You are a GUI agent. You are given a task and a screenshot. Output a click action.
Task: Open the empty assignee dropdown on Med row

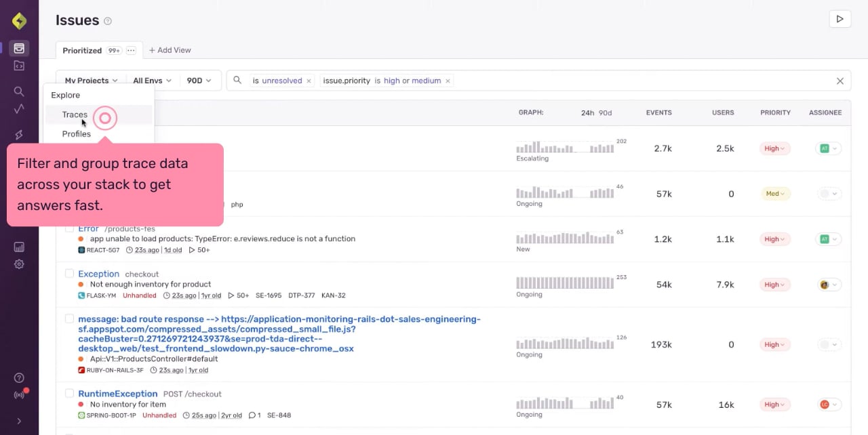829,194
